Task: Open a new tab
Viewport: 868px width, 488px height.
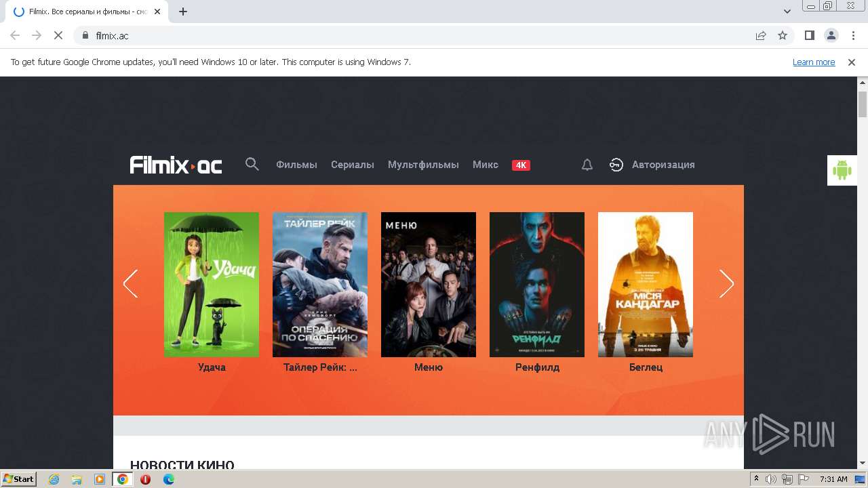Action: point(182,12)
